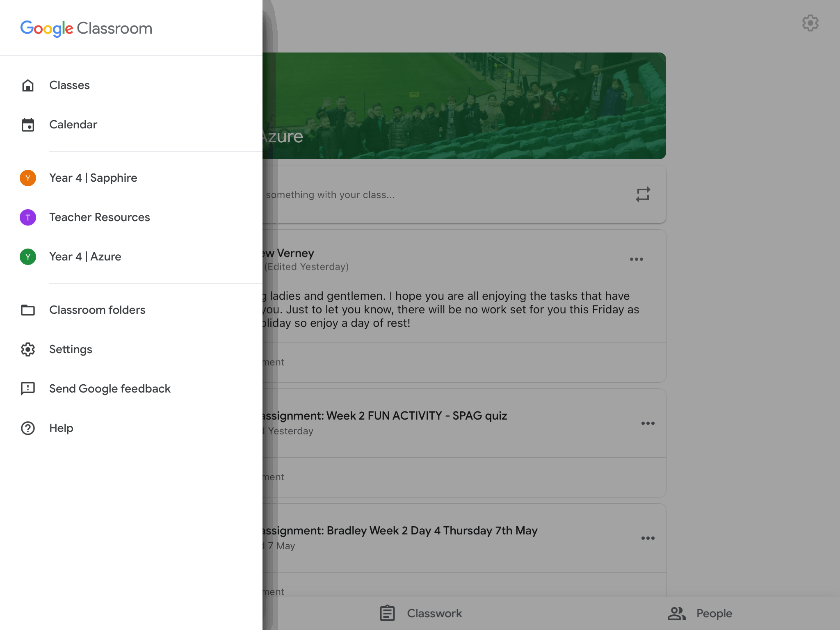Click class settings gear top right
Image resolution: width=840 pixels, height=630 pixels.
pos(810,23)
